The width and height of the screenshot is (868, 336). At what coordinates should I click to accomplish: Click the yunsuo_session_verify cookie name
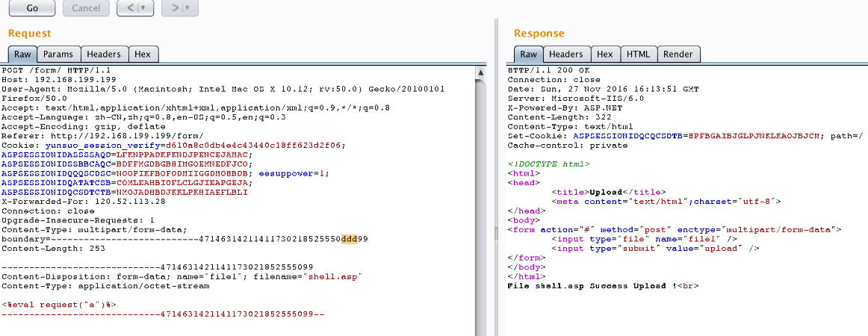click(x=102, y=146)
